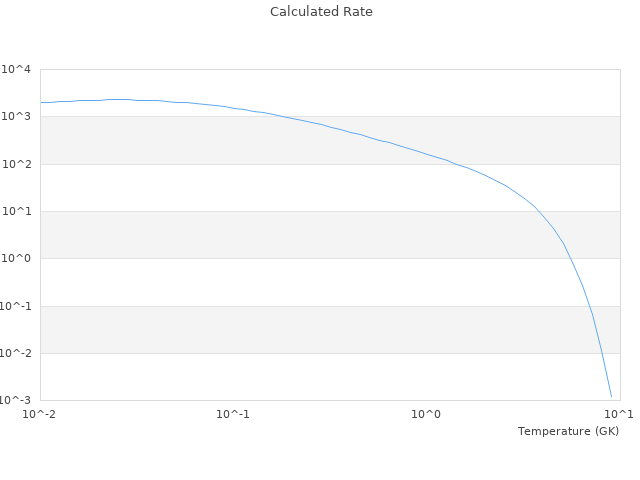Click the 10^-1 label on the y-axis

pyautogui.click(x=17, y=306)
